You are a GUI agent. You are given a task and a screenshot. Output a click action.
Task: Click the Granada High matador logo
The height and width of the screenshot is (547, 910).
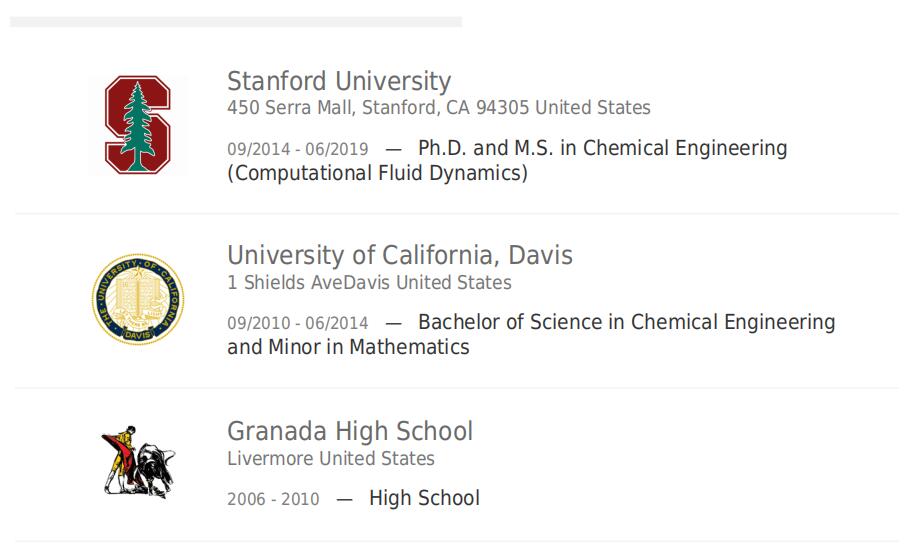(x=138, y=462)
